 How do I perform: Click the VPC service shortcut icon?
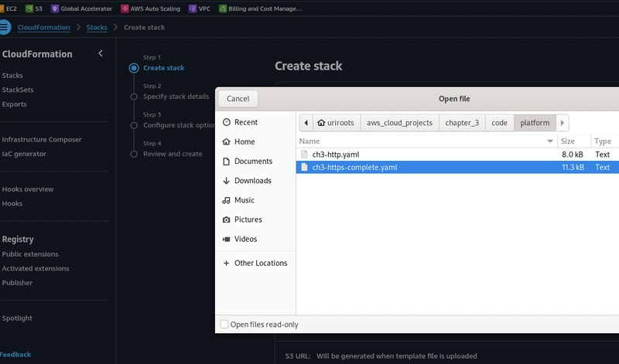click(192, 9)
